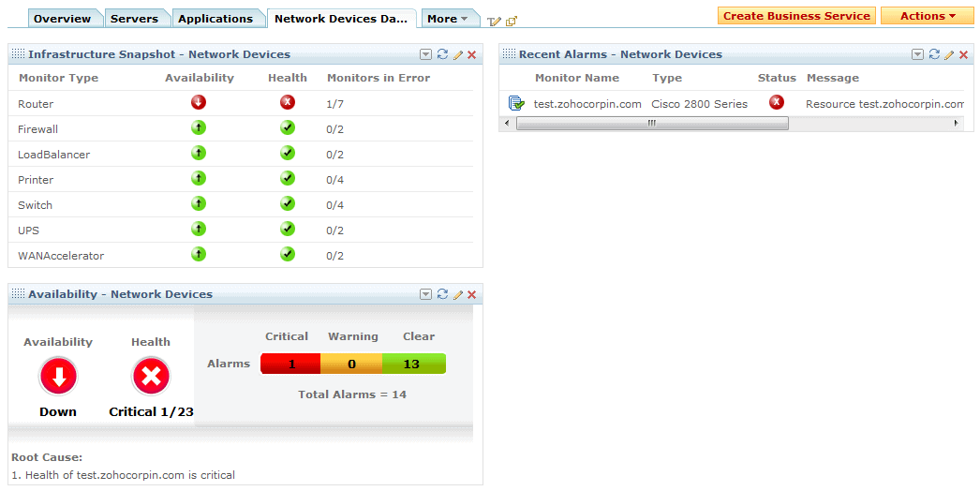Image resolution: width=980 pixels, height=491 pixels.
Task: Click the Router availability down icon
Action: (199, 102)
